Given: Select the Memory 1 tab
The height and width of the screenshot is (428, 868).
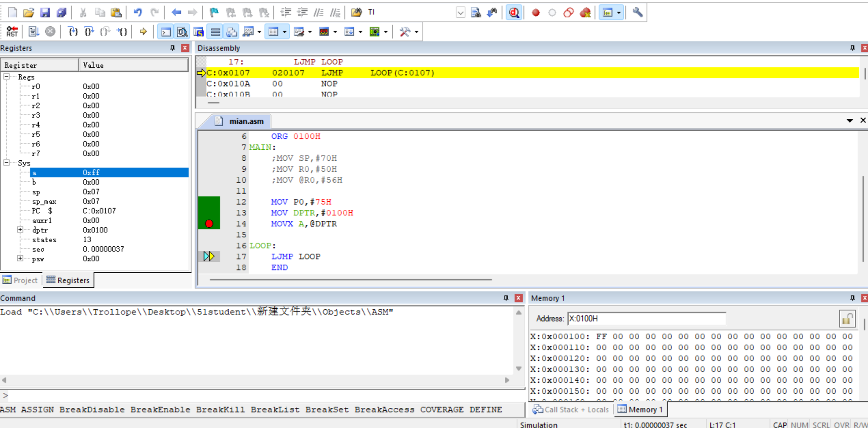Looking at the screenshot, I should pos(640,409).
